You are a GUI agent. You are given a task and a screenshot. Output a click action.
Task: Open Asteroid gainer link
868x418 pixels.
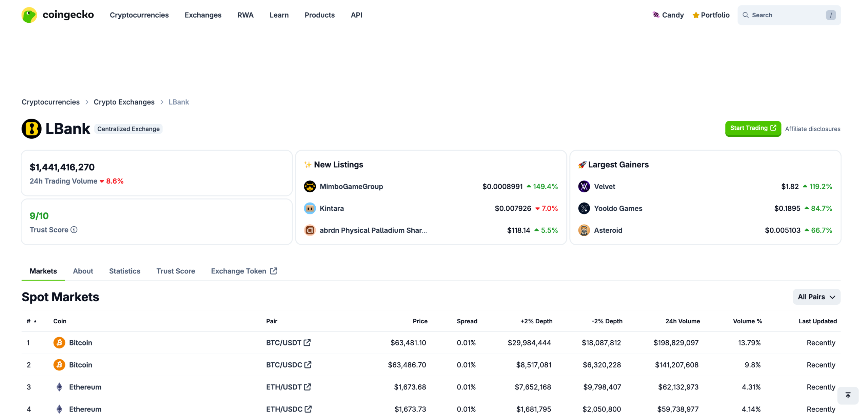(608, 230)
